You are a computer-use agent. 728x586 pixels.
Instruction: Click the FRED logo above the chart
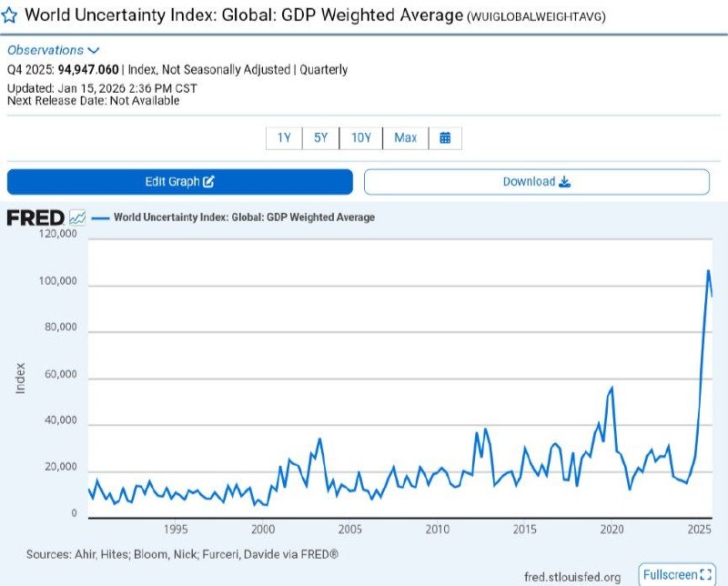[x=35, y=217]
